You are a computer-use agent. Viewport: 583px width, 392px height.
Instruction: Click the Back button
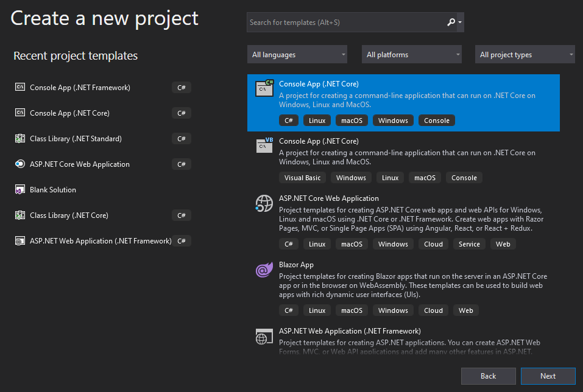488,376
